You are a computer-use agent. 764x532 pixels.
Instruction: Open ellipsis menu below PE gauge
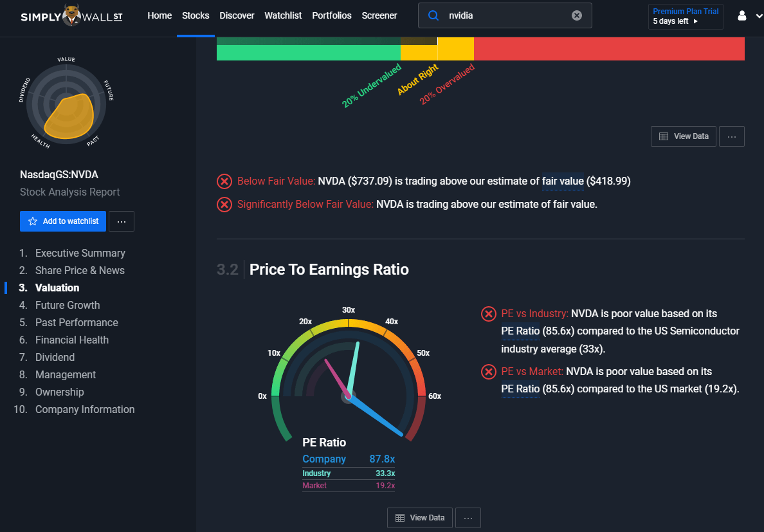[x=468, y=518]
